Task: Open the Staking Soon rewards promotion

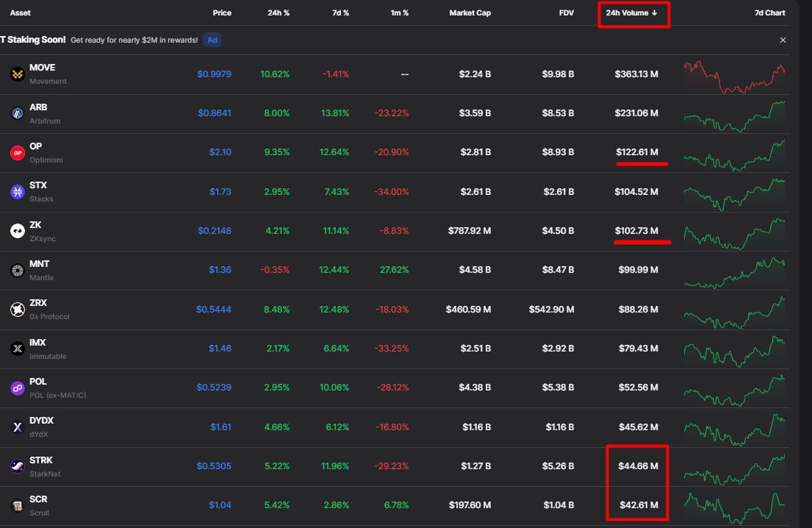Action: pyautogui.click(x=99, y=40)
